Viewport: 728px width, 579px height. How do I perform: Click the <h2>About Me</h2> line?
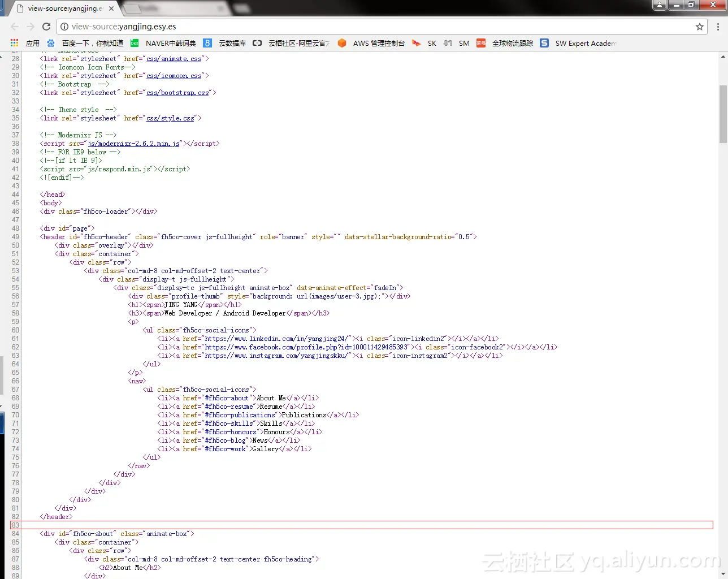(129, 568)
